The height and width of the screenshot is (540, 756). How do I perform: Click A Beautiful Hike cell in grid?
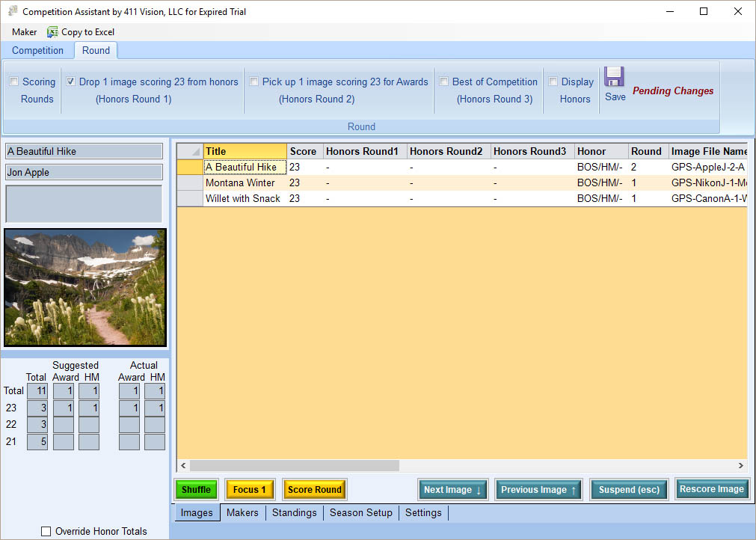pyautogui.click(x=245, y=167)
